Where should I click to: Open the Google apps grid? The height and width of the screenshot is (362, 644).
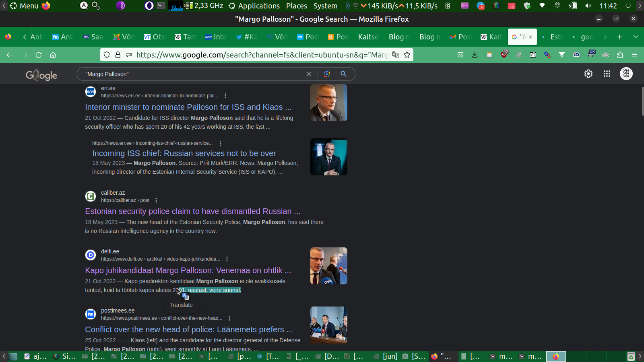(607, 74)
